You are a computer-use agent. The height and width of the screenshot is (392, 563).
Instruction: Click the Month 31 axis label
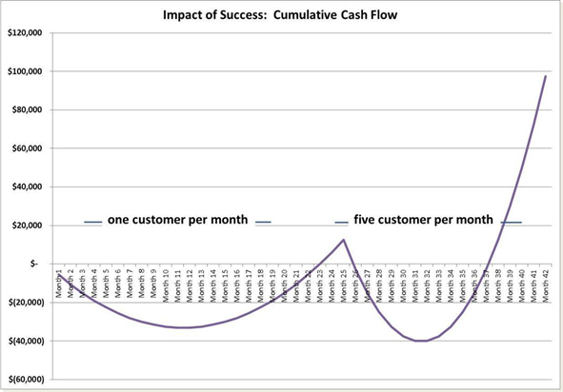tap(415, 285)
